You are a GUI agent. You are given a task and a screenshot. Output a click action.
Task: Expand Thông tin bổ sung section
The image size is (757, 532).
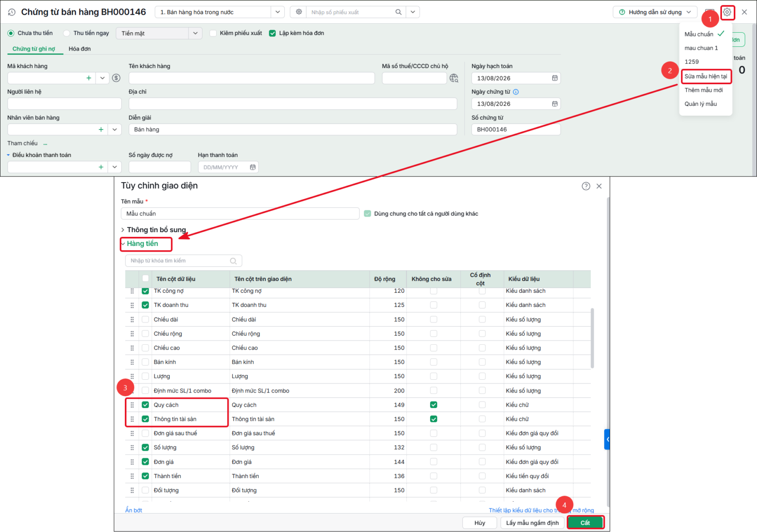point(153,230)
